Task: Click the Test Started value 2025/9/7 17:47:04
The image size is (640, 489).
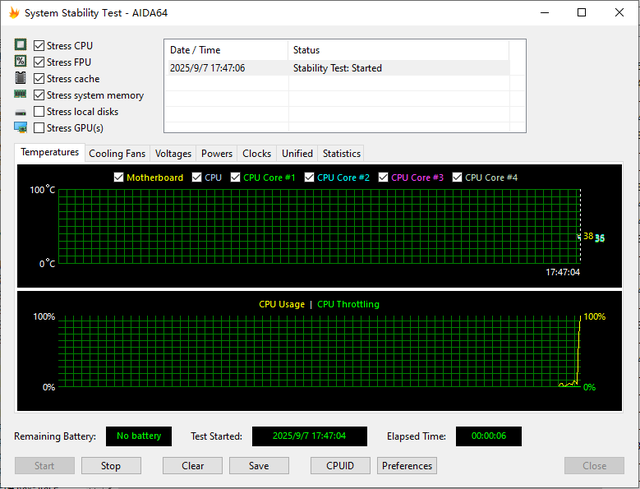Action: tap(309, 436)
